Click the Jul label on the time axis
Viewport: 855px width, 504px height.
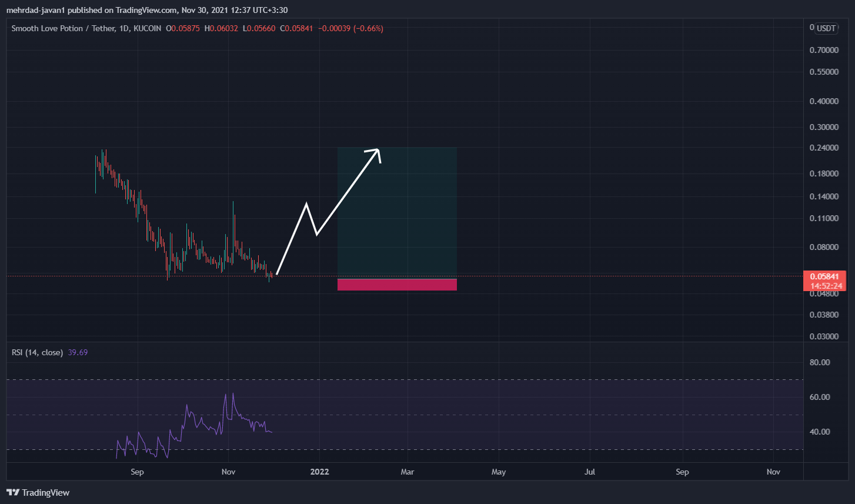tap(590, 472)
